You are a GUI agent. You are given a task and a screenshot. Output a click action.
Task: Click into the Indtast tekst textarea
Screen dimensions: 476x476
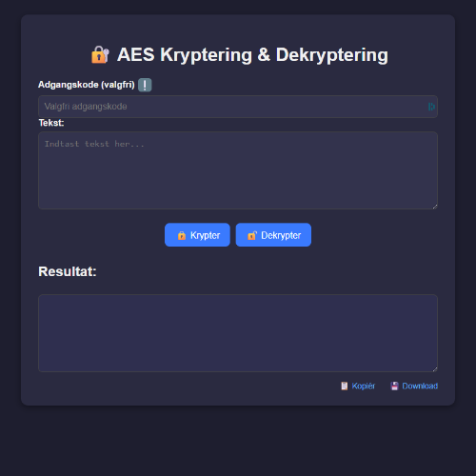tap(238, 170)
